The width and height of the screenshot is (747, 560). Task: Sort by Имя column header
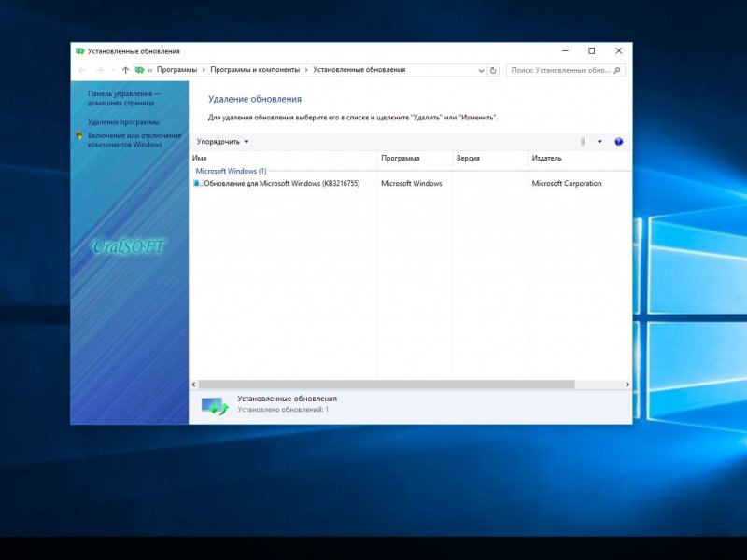(x=283, y=158)
